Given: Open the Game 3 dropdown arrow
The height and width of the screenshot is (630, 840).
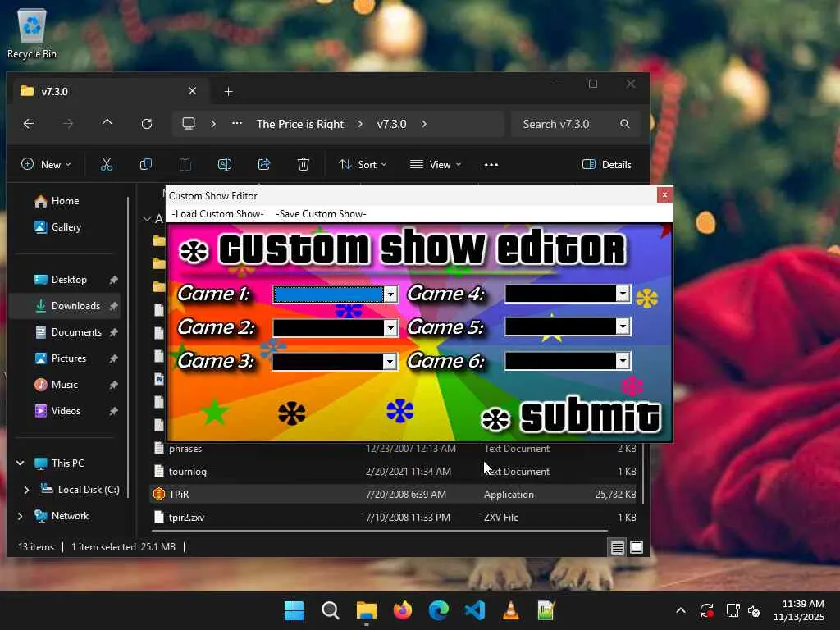Looking at the screenshot, I should click(390, 362).
